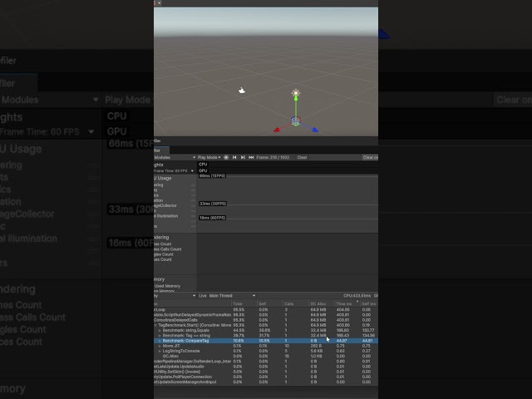
Task: Click the 44.81 Self ms value
Action: pyautogui.click(x=367, y=341)
